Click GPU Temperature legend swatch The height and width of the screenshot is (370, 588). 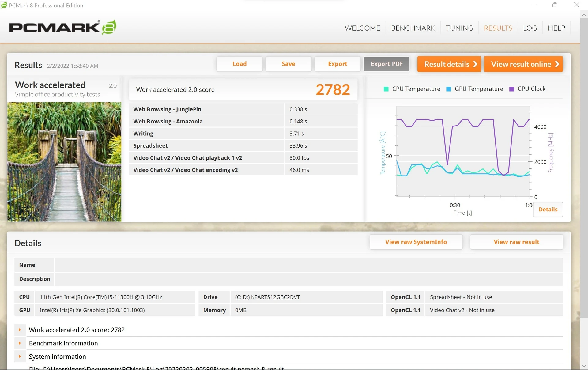click(x=449, y=89)
